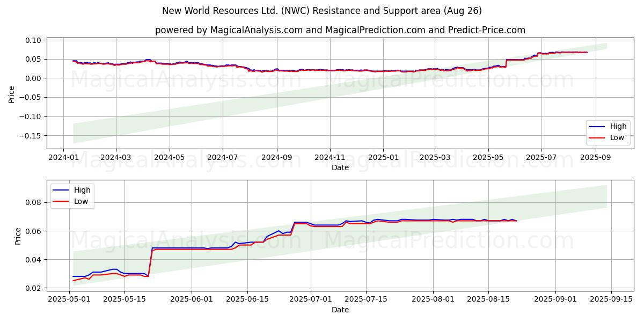The image size is (644, 322).
Task: Click the 2025-07-01 tick label
Action: (311, 299)
